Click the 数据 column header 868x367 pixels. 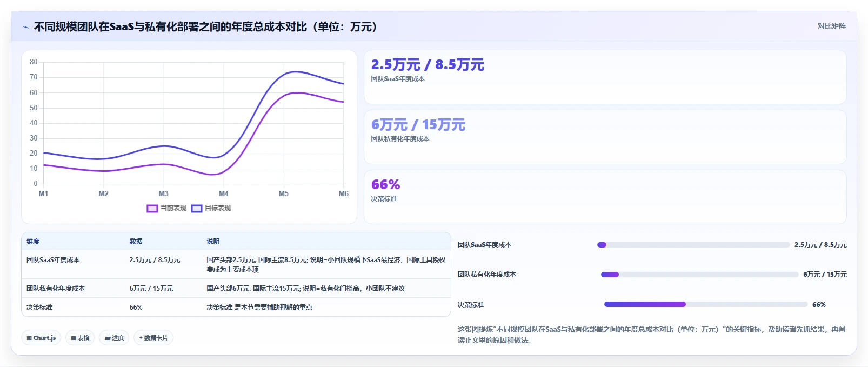point(136,242)
